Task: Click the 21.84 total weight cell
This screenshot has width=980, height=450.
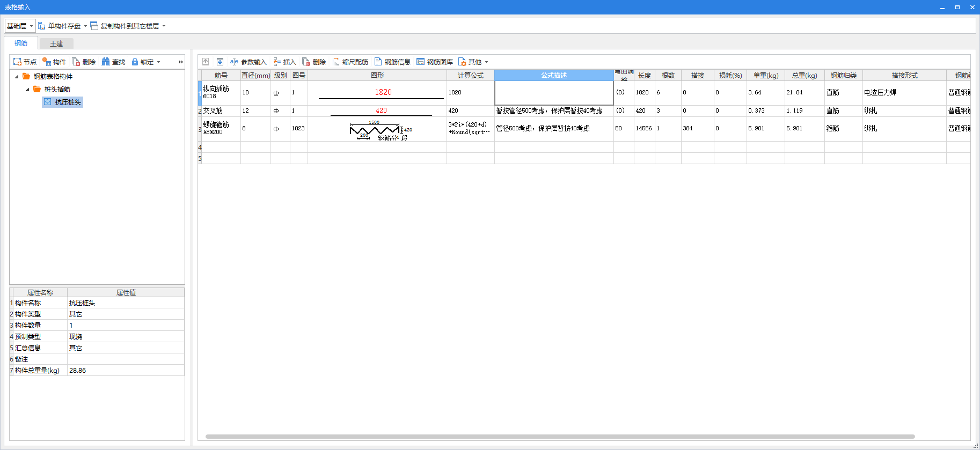Action: [x=805, y=92]
